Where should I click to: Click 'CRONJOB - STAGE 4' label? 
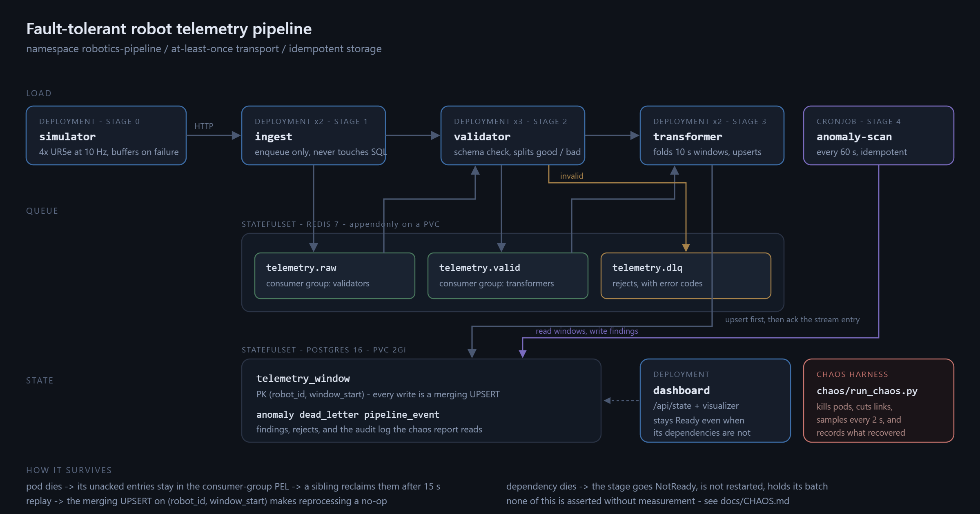tap(859, 121)
